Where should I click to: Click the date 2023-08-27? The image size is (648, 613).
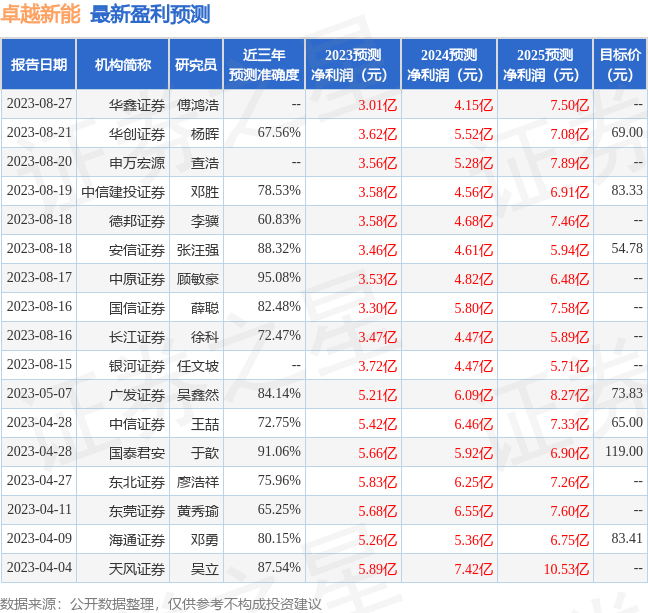click(x=39, y=104)
